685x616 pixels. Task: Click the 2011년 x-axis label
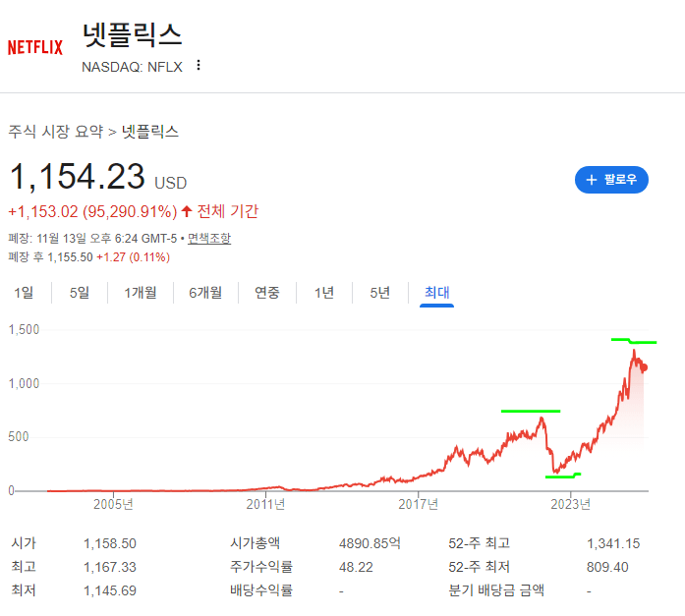click(265, 504)
